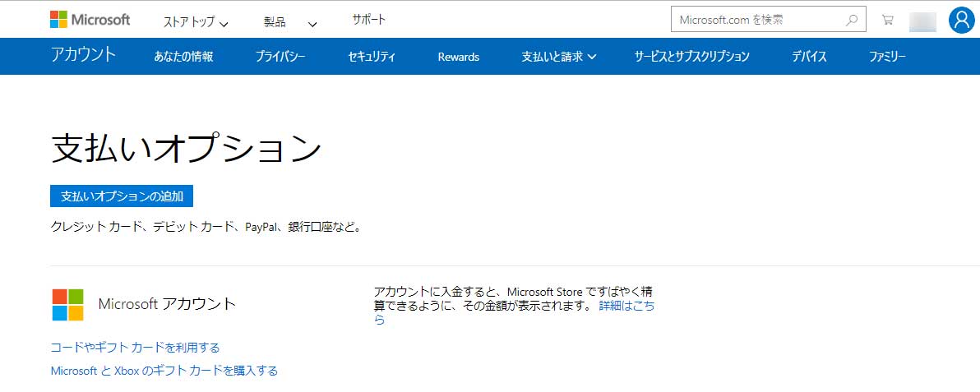Click the 詳細はこちら link
This screenshot has width=980, height=392.
click(626, 305)
